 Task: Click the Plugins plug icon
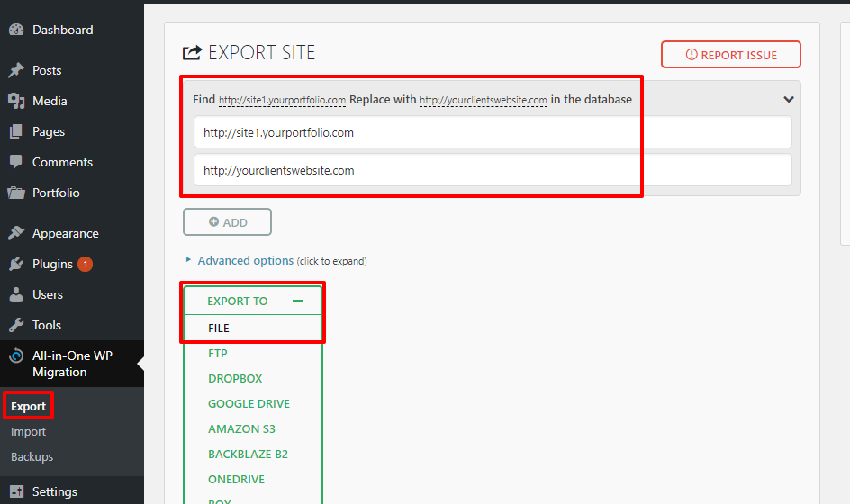(x=16, y=264)
